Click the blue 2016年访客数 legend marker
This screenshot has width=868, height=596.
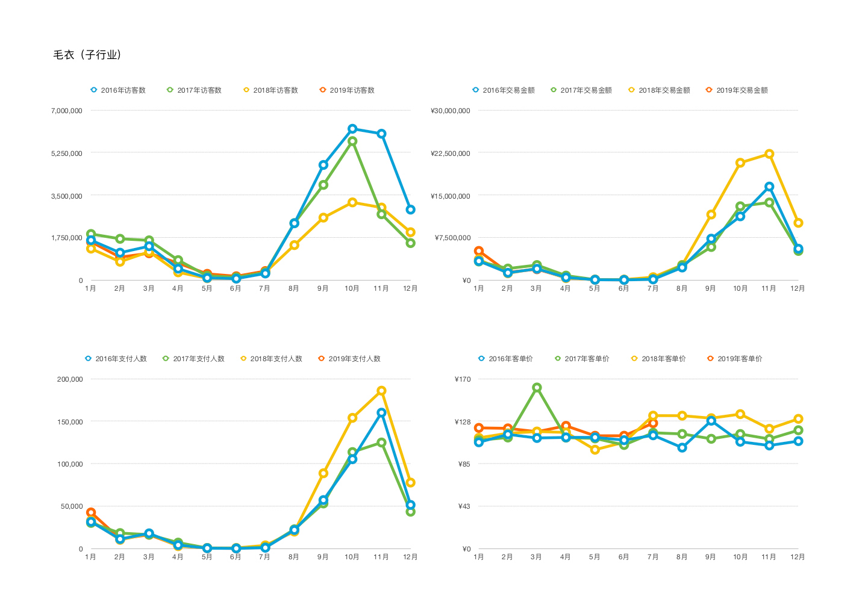click(93, 90)
